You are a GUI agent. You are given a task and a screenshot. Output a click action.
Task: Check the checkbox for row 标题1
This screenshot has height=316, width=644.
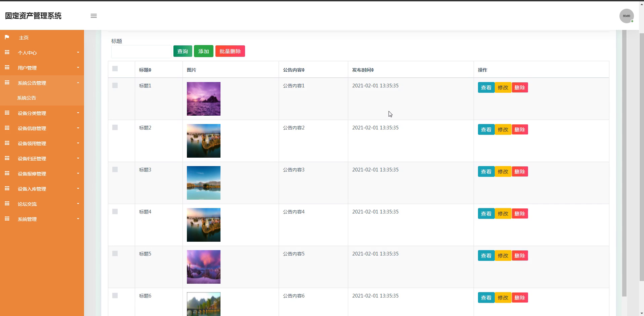click(115, 85)
